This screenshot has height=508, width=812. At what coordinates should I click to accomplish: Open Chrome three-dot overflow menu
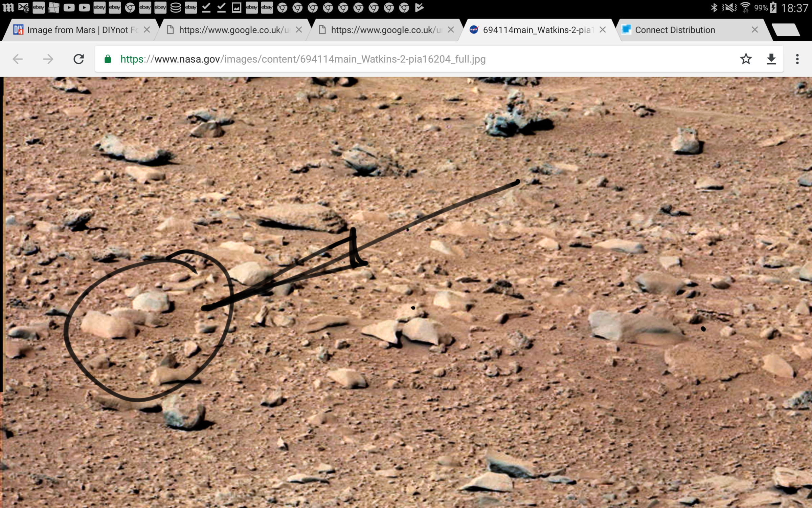tap(797, 59)
